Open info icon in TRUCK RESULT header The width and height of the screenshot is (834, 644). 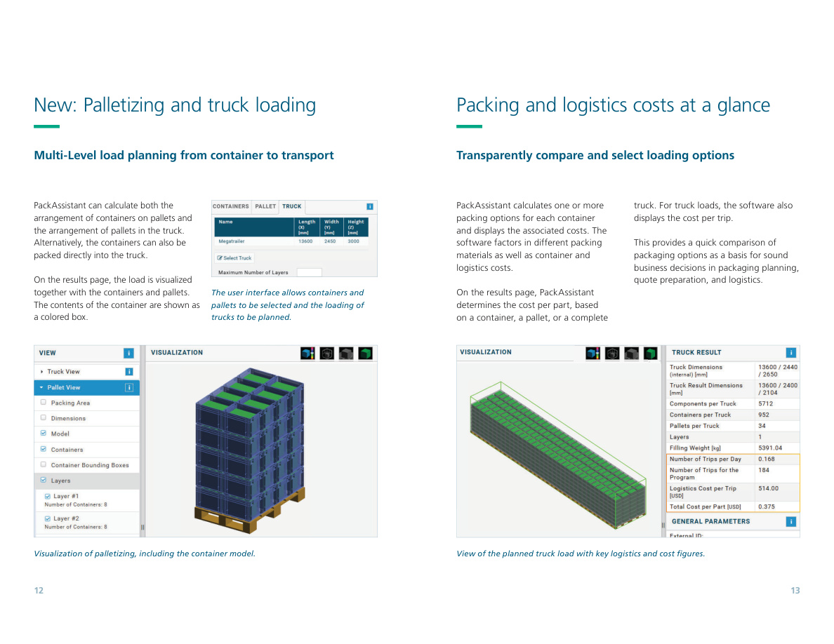(791, 352)
